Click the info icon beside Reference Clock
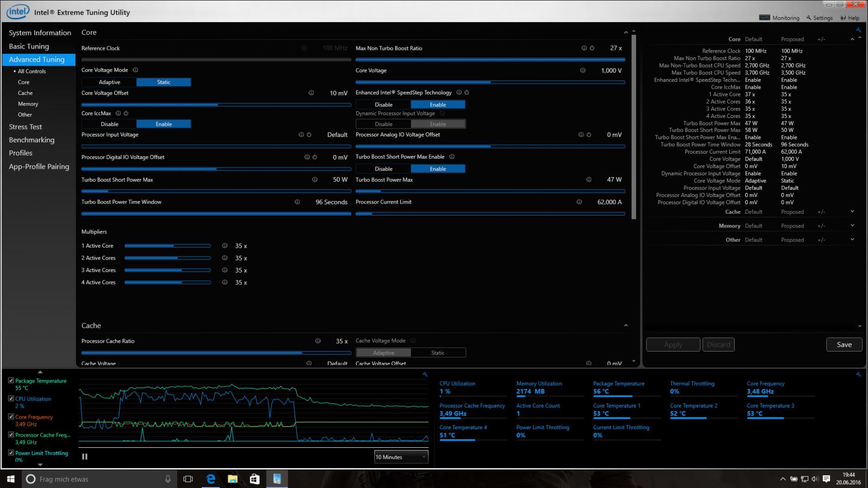This screenshot has height=488, width=868. pos(304,48)
